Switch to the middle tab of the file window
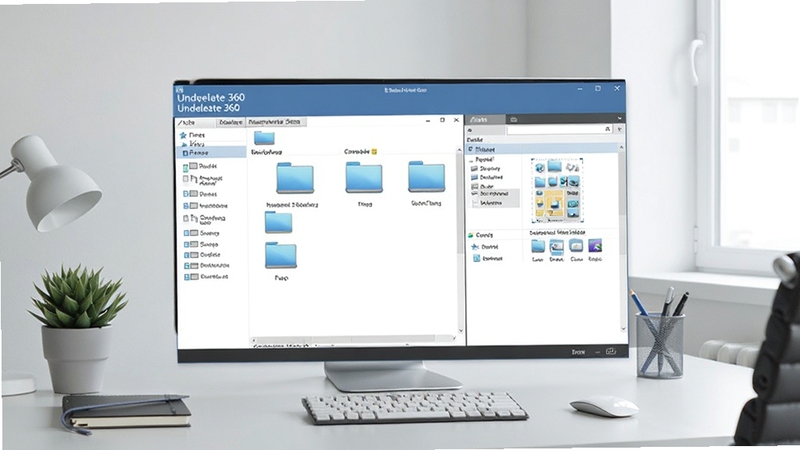Viewport: 800px width, 450px height. click(x=231, y=122)
